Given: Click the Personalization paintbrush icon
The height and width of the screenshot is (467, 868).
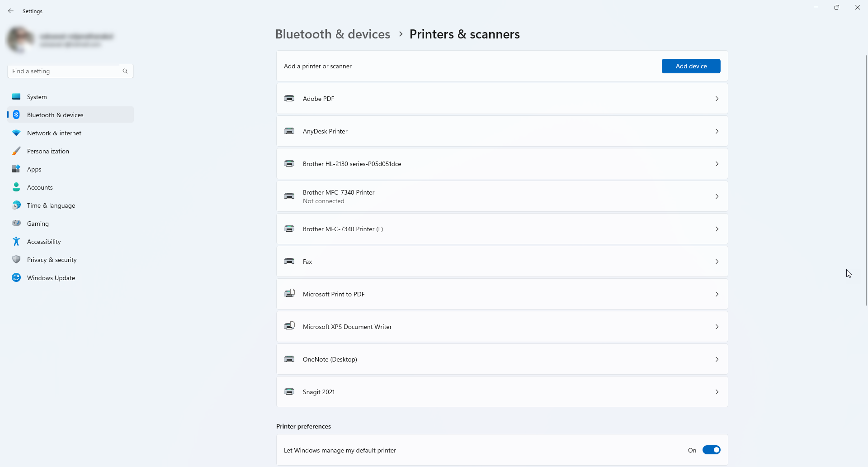Looking at the screenshot, I should point(16,151).
